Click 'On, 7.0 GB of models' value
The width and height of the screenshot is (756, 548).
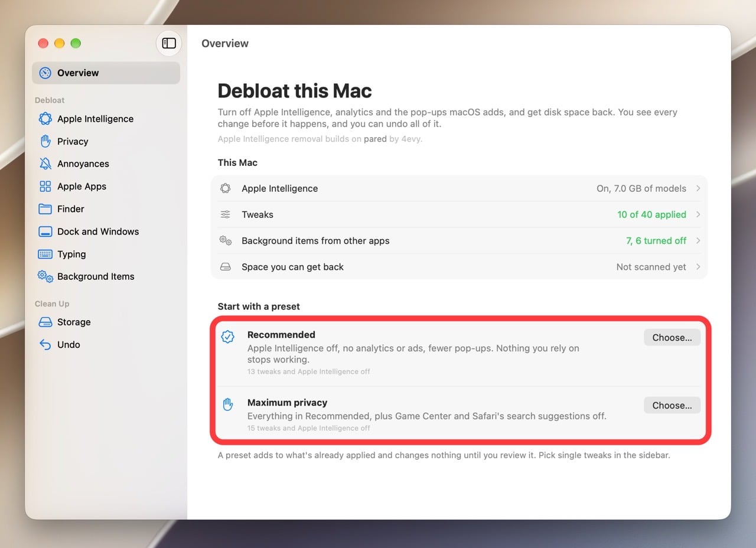[x=641, y=188]
